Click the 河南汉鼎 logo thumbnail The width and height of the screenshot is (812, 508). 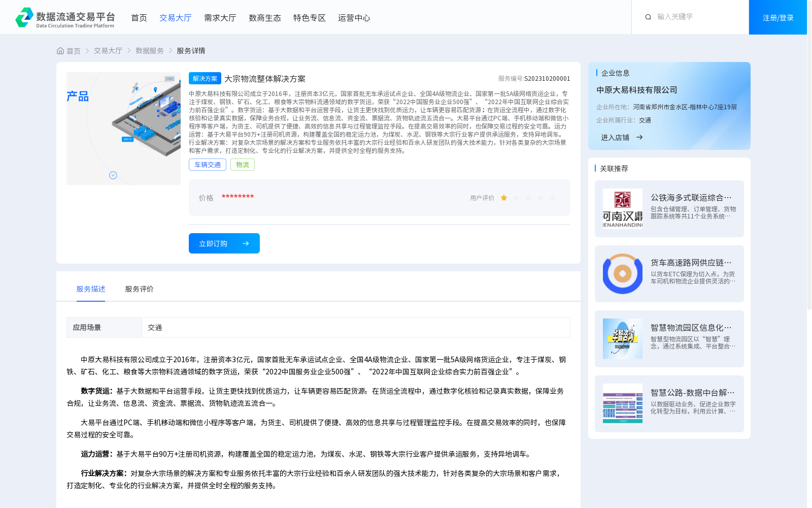(x=623, y=209)
